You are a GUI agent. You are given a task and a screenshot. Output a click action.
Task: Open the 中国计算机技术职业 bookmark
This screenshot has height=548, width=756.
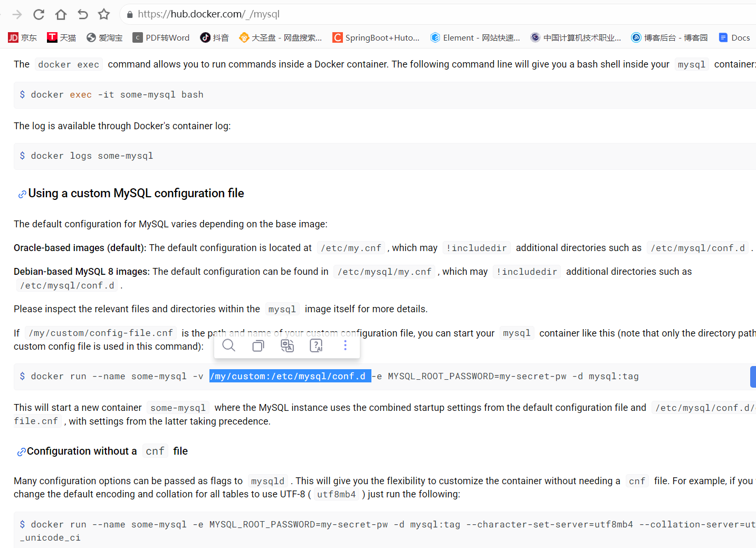tap(576, 37)
